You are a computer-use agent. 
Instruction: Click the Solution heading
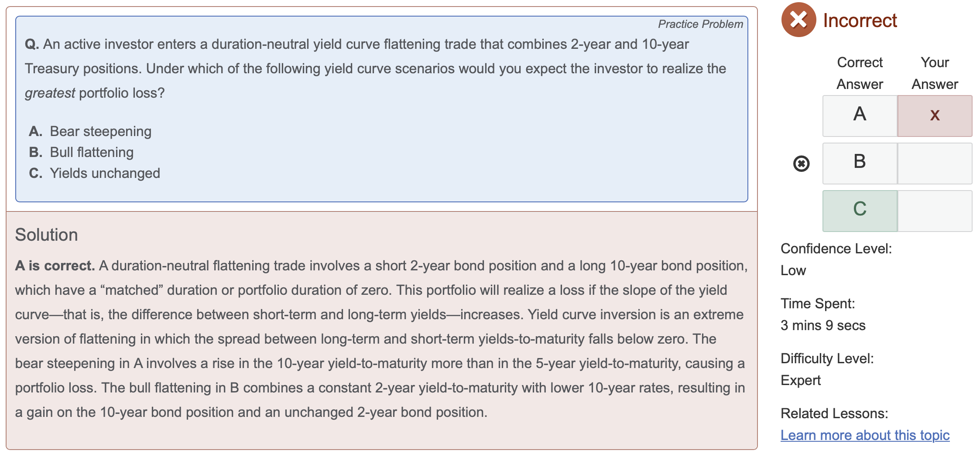pos(46,235)
